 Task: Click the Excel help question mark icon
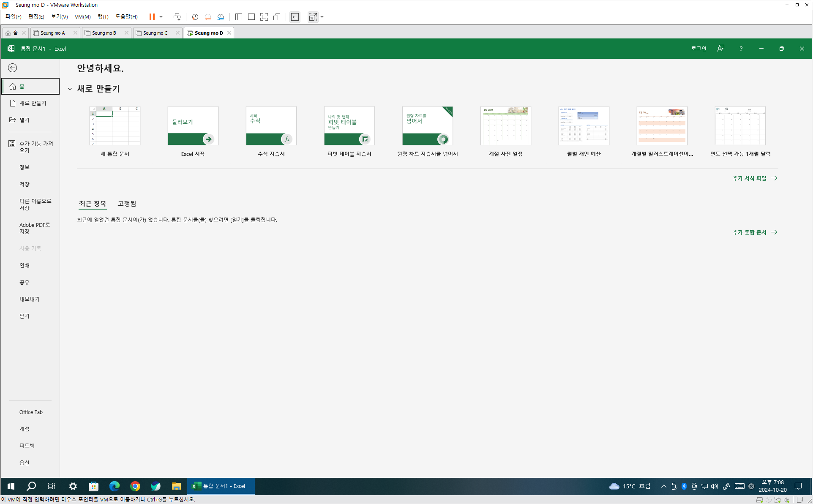[x=741, y=49]
